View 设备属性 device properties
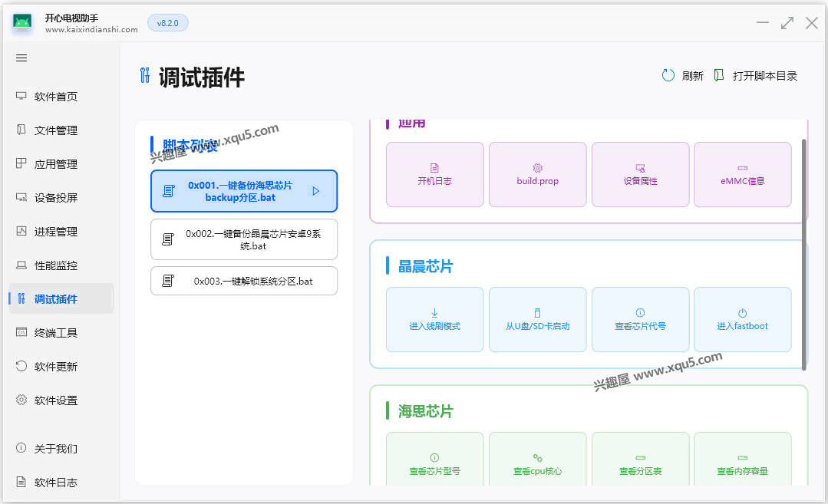The image size is (828, 504). tap(640, 174)
